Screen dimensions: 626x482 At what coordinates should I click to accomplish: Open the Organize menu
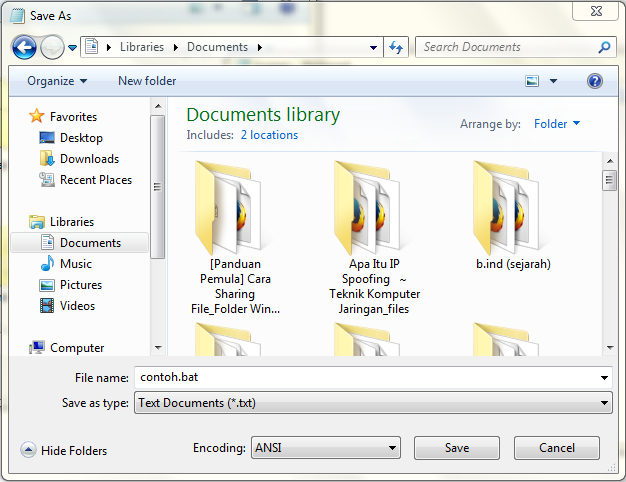coord(57,81)
